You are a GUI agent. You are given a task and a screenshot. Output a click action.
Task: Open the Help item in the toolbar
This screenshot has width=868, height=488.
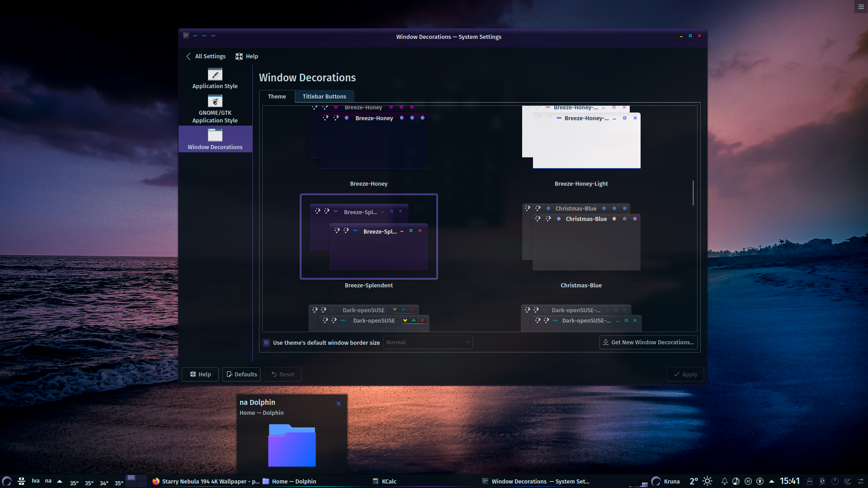tap(247, 56)
